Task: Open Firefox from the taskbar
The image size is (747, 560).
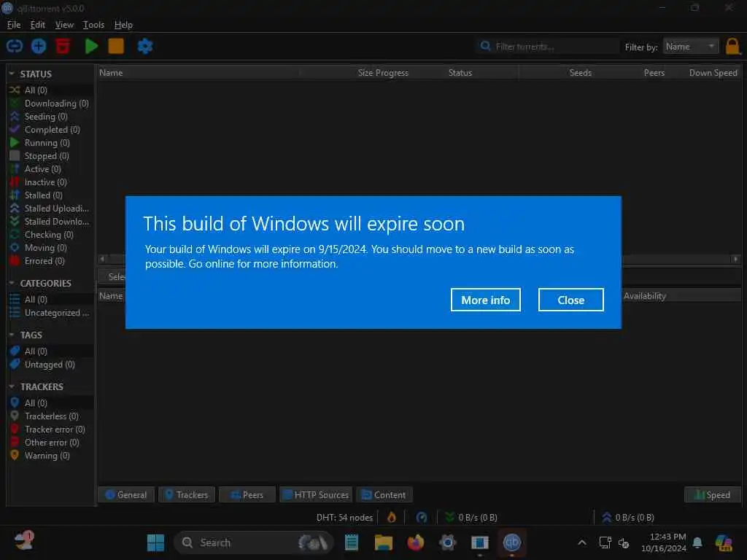Action: [x=415, y=542]
